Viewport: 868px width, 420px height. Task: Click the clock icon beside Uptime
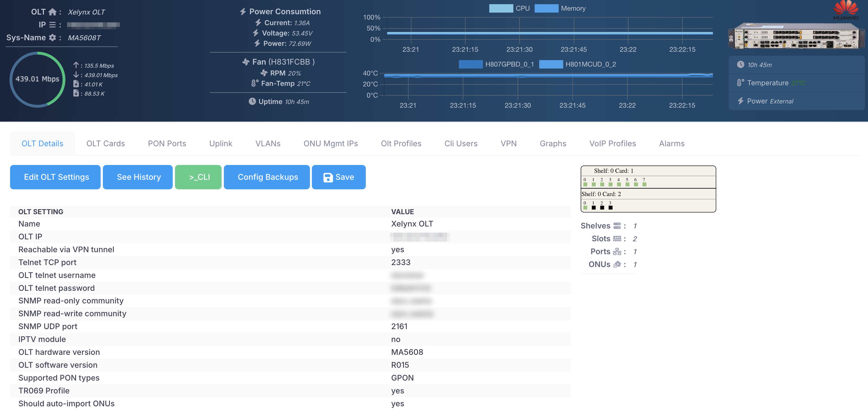point(252,102)
